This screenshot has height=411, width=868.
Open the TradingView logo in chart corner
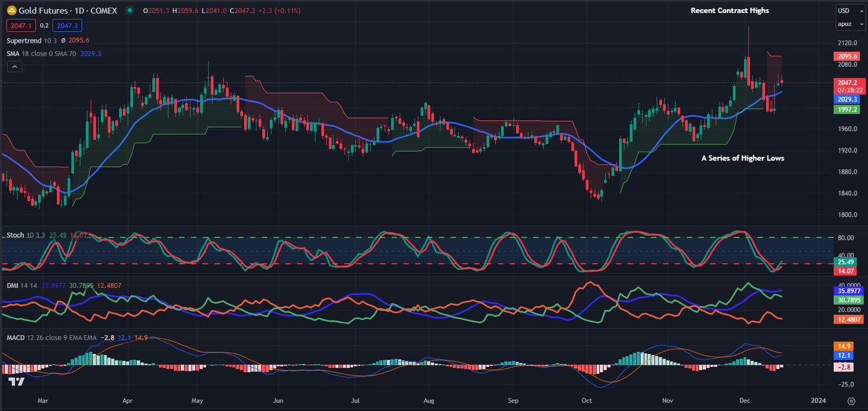click(17, 382)
